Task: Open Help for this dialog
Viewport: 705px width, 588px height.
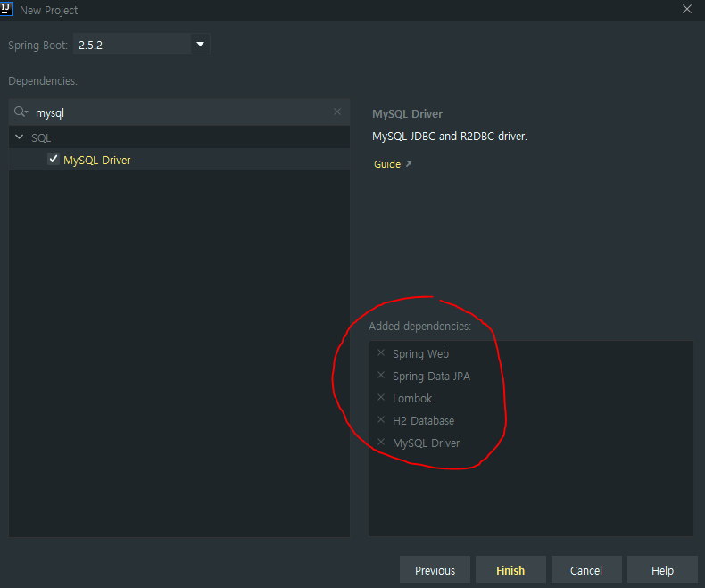Action: click(662, 570)
